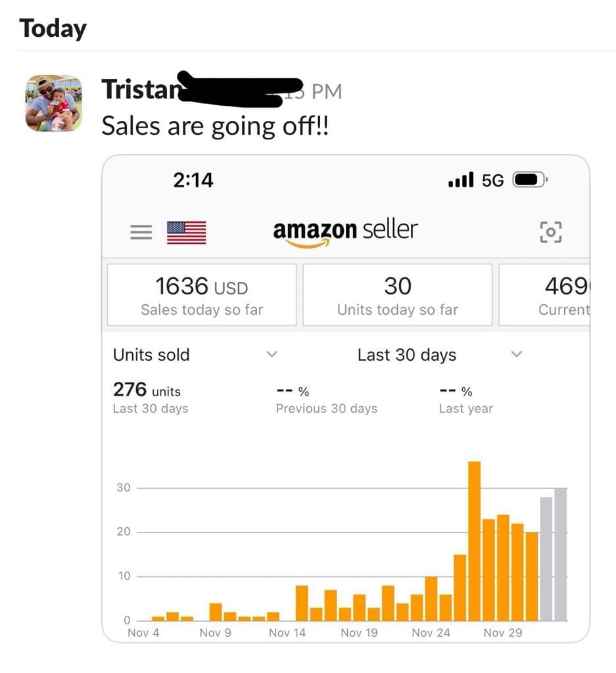Expand the Last 30 days chevron

(x=517, y=354)
